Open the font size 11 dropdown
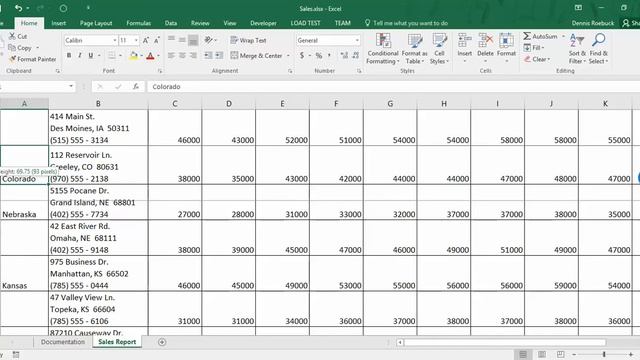 tap(136, 40)
